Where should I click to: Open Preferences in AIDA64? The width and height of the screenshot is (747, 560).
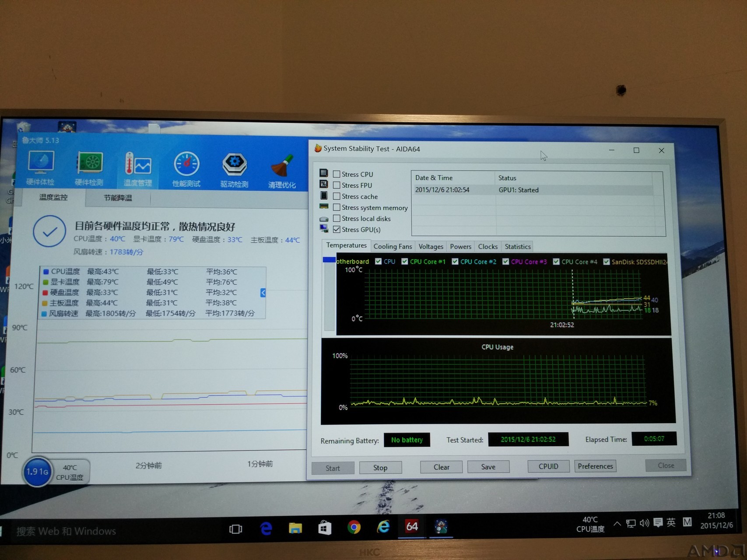click(595, 466)
